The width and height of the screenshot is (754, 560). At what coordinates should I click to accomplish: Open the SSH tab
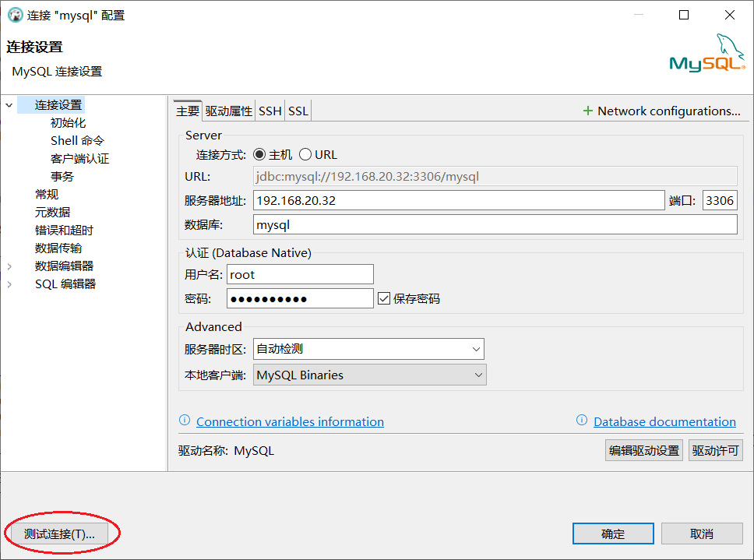270,111
